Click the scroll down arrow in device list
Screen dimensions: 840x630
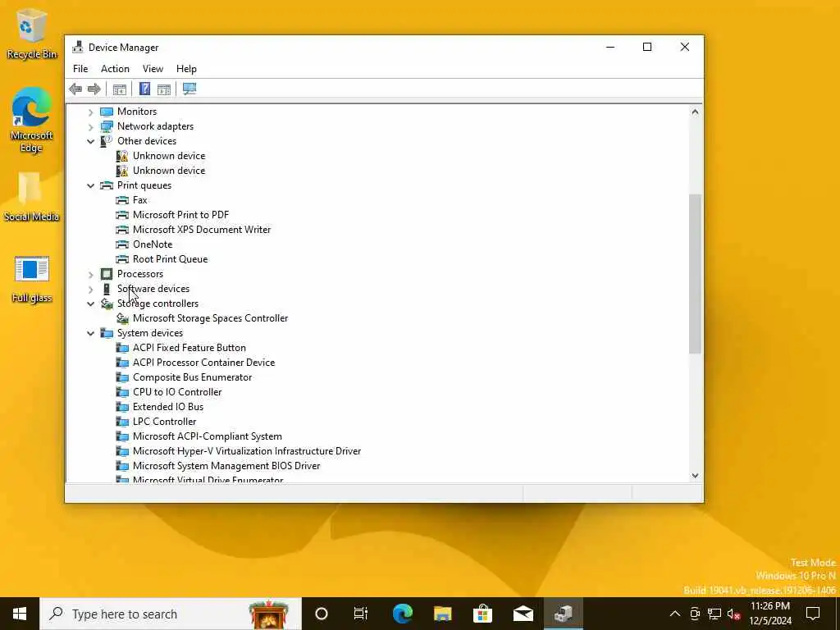(695, 475)
